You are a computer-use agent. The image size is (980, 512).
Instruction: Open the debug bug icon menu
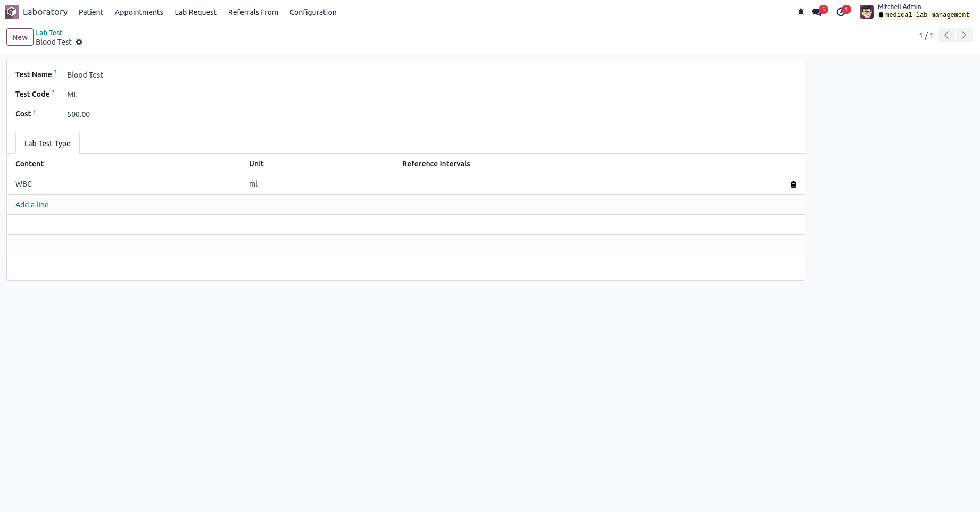(x=801, y=12)
